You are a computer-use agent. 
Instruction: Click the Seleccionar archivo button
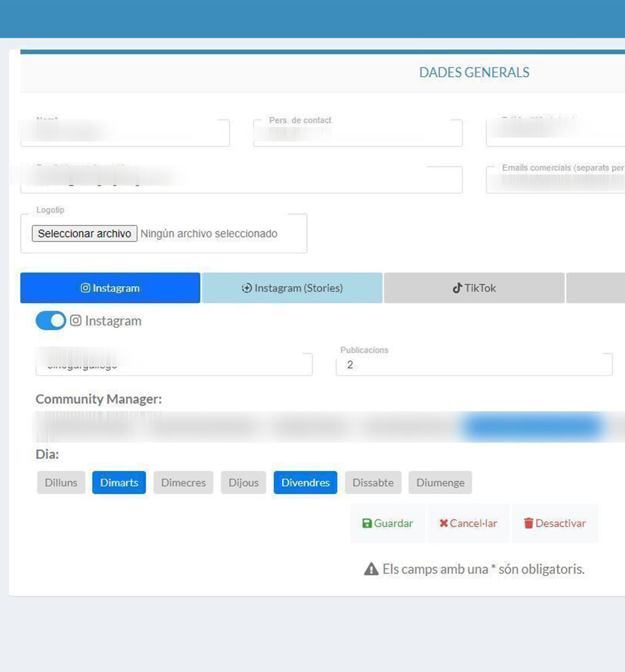[85, 233]
